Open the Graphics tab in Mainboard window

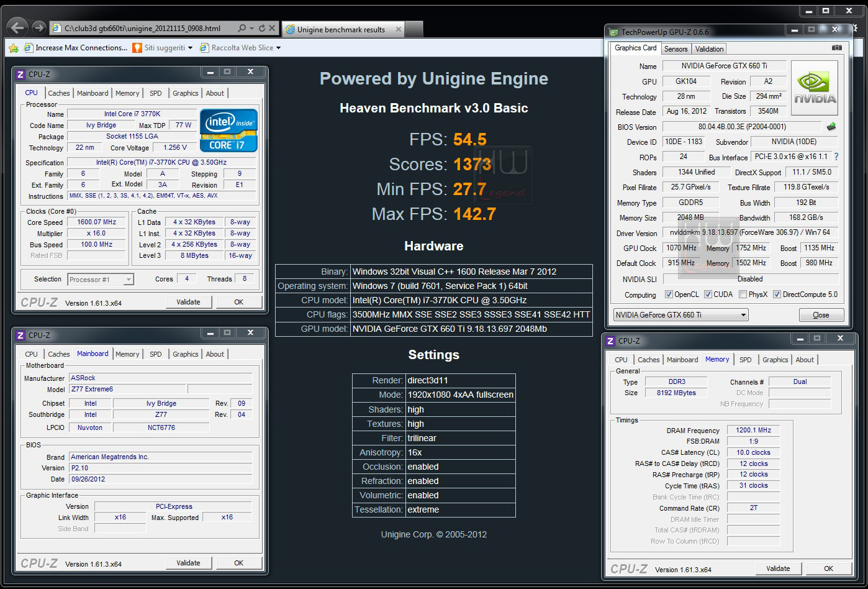(x=185, y=354)
